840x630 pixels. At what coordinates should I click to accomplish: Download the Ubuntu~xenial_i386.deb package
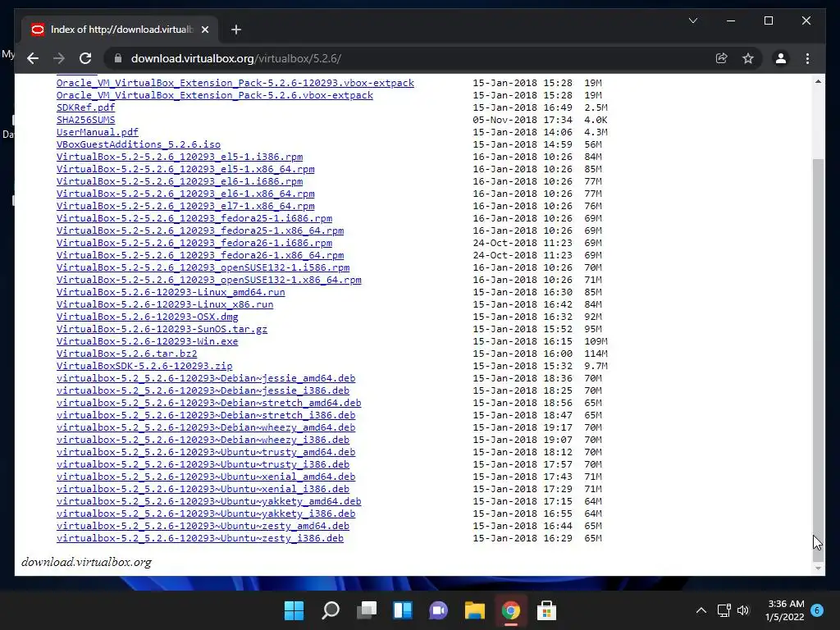click(203, 490)
